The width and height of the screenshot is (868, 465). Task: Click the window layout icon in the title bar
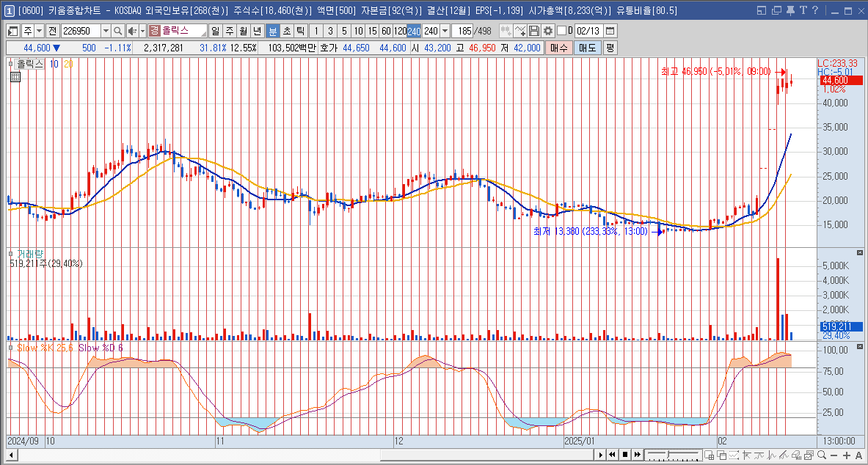click(762, 10)
